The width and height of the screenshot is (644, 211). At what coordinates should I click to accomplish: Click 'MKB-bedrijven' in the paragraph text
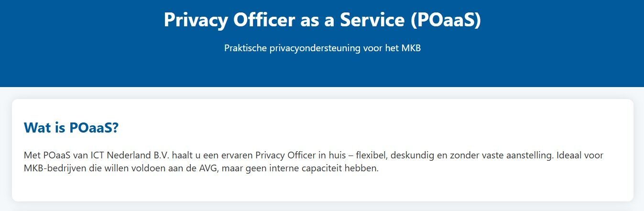click(51, 169)
